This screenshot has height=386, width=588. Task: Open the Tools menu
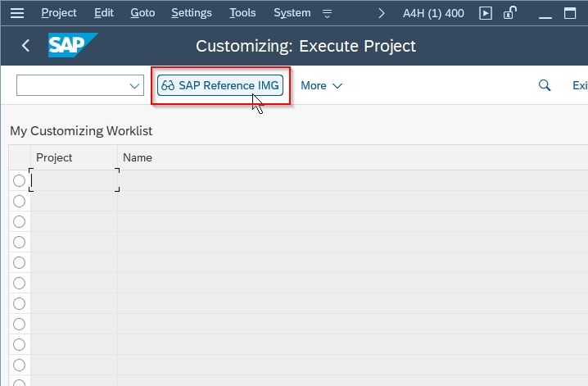242,13
